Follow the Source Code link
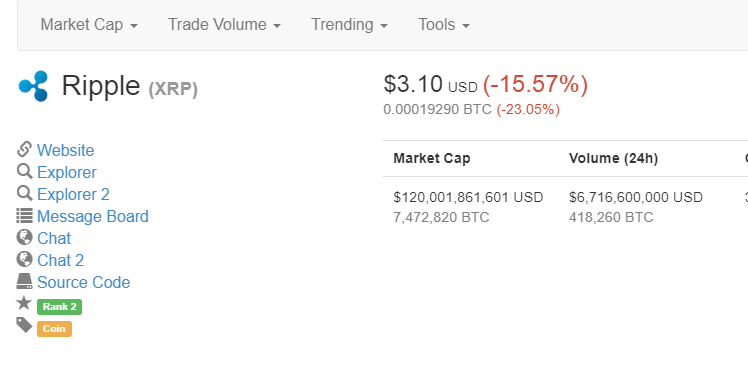Image resolution: width=748 pixels, height=380 pixels. tap(83, 282)
